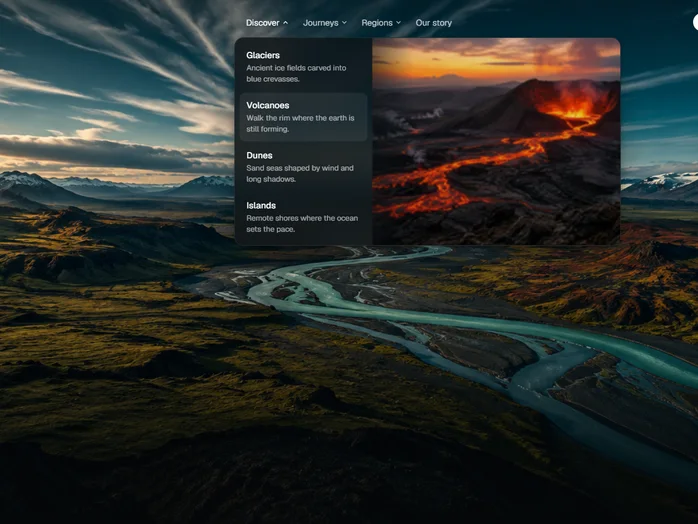
Task: Pick the Islands menu entry
Action: tap(304, 217)
